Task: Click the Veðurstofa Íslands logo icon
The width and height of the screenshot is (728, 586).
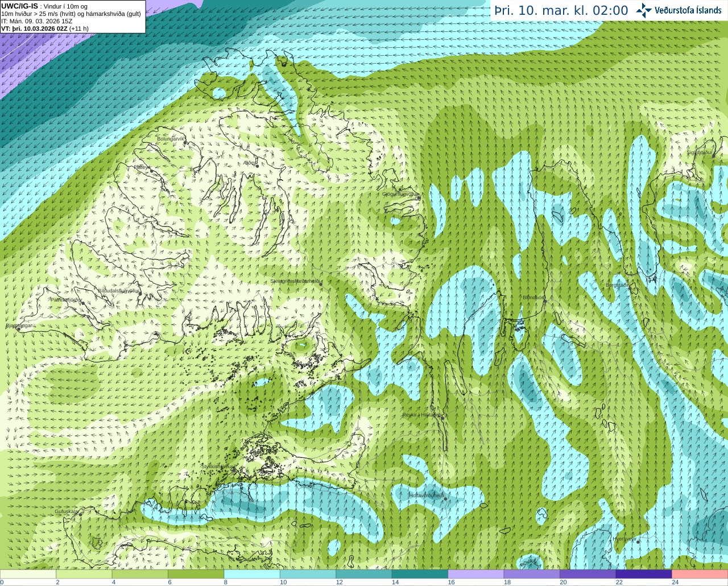Action: (x=644, y=10)
